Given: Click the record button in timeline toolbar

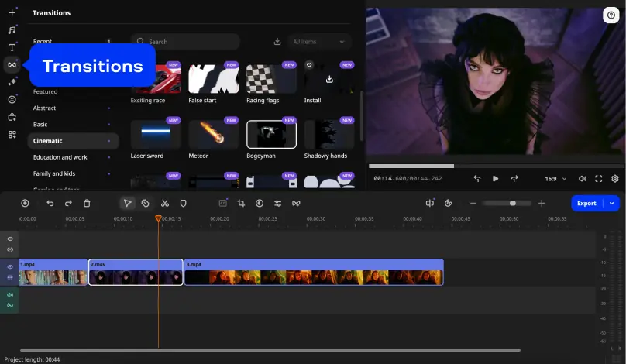Looking at the screenshot, I should 25,203.
